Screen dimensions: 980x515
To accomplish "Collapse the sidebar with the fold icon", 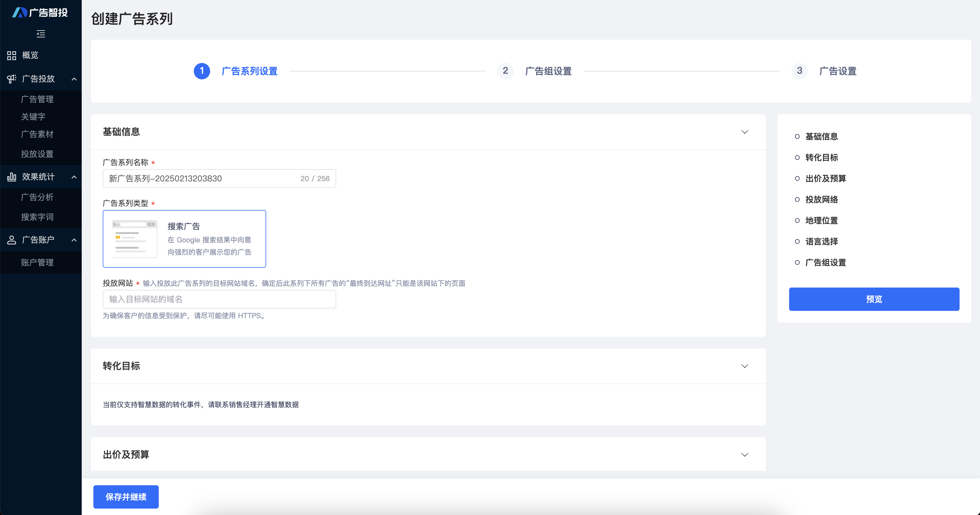I will tap(41, 34).
